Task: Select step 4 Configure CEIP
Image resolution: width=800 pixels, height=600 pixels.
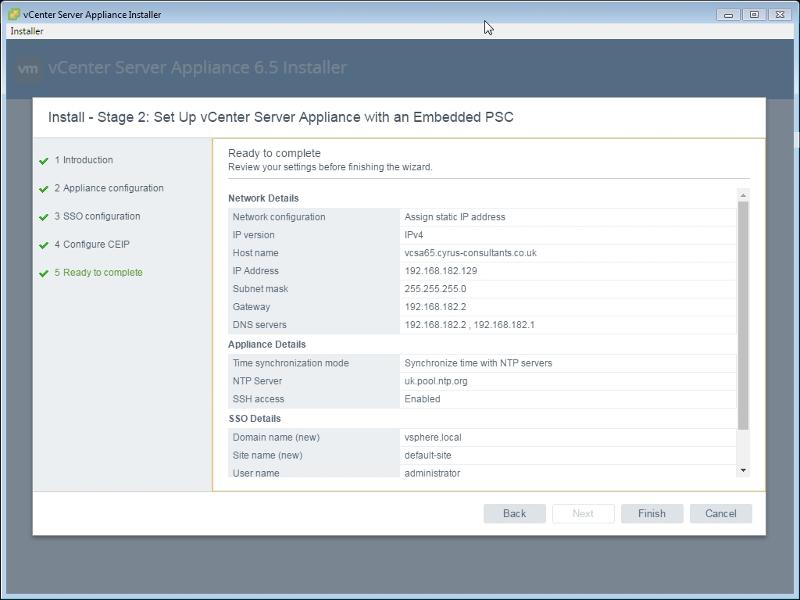Action: click(92, 244)
